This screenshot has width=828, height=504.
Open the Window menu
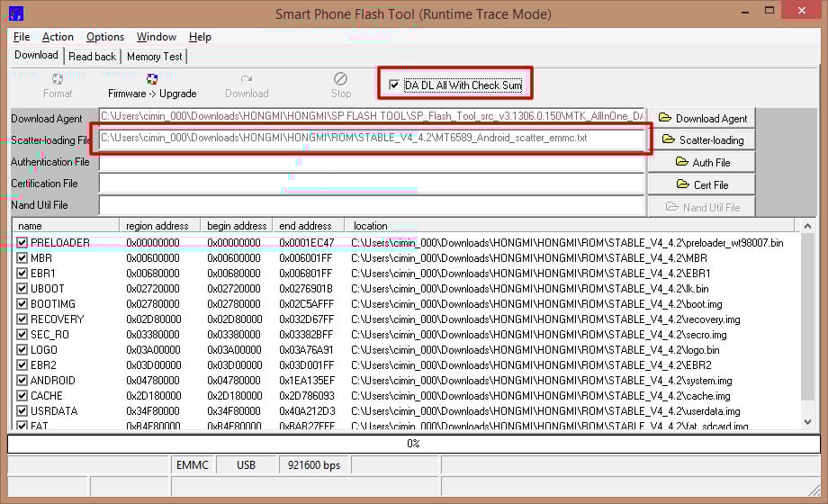click(x=157, y=37)
